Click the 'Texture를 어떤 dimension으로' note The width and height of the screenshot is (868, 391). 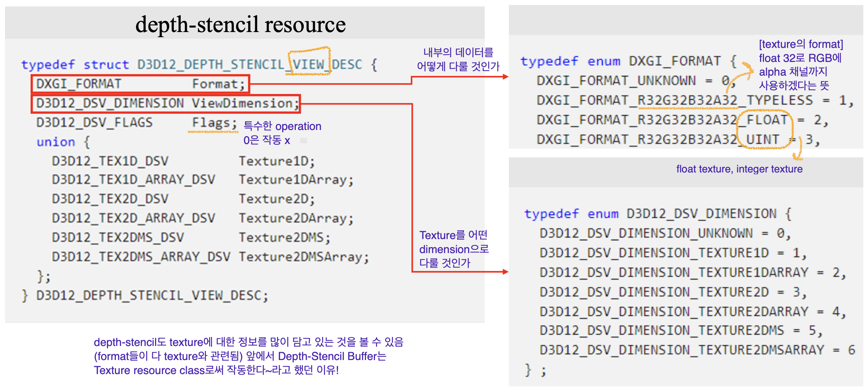click(x=453, y=248)
